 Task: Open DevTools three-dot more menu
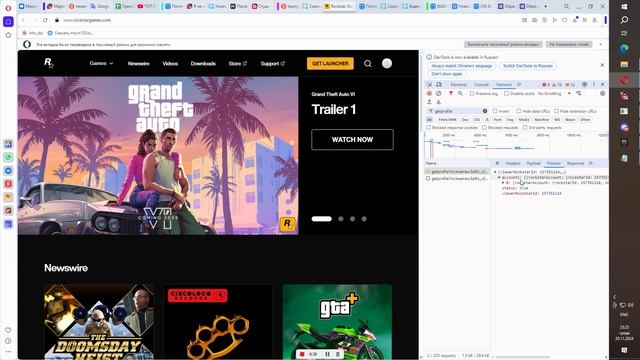pyautogui.click(x=594, y=84)
